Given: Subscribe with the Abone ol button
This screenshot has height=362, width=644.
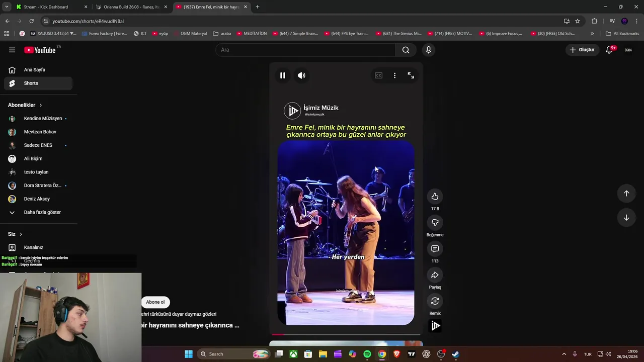Looking at the screenshot, I should click(155, 302).
